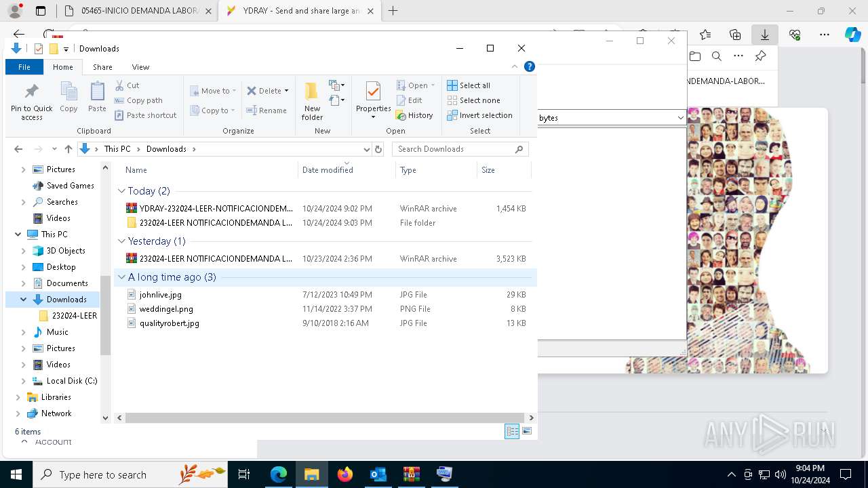
Task: Click the Explorer Help question icon
Action: pyautogui.click(x=530, y=66)
